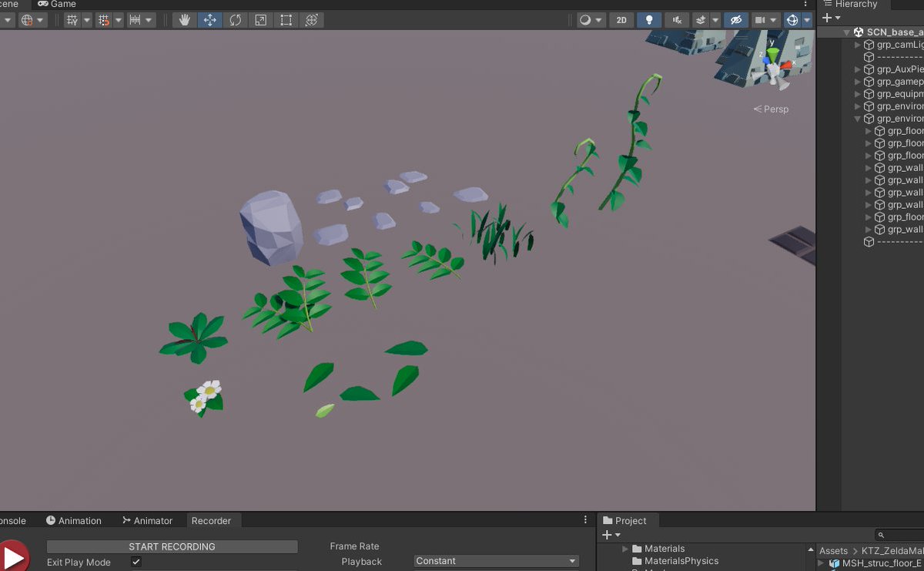The width and height of the screenshot is (924, 571).
Task: Open the Playback dropdown set to Constant
Action: pos(497,561)
